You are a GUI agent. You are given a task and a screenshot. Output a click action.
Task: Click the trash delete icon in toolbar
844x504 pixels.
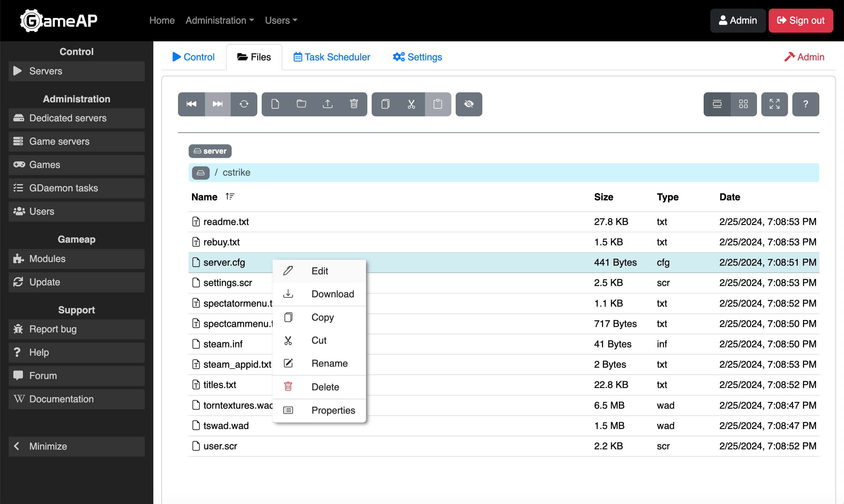(x=354, y=104)
